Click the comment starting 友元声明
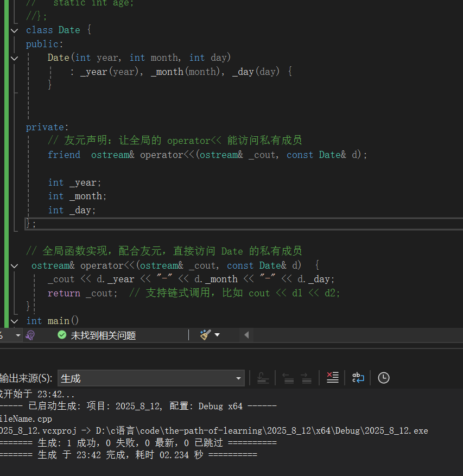This screenshot has height=476, width=463. pyautogui.click(x=175, y=141)
